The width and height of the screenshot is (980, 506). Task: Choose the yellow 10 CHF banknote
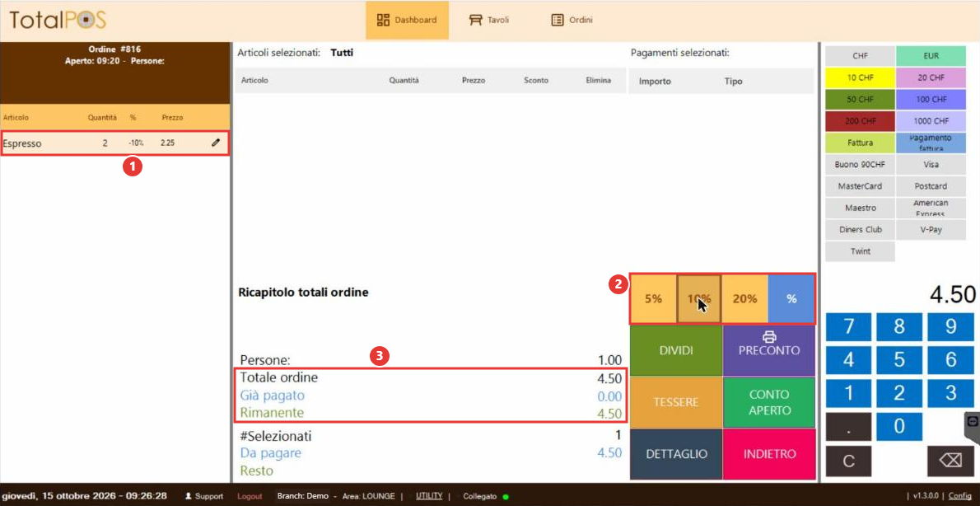860,77
